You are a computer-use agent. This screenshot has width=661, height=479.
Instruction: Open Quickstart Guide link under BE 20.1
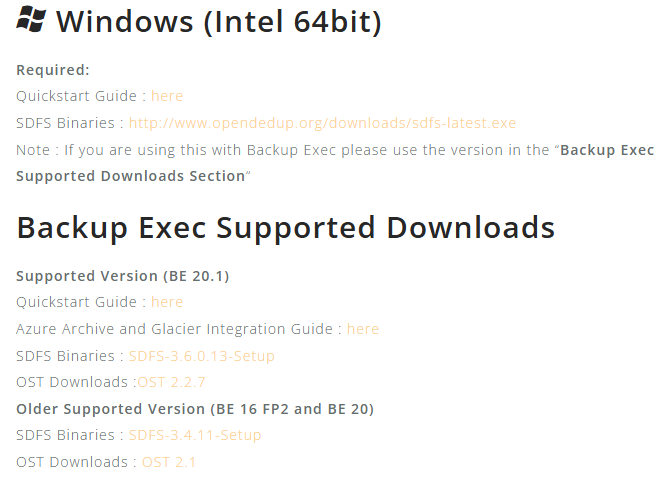167,302
